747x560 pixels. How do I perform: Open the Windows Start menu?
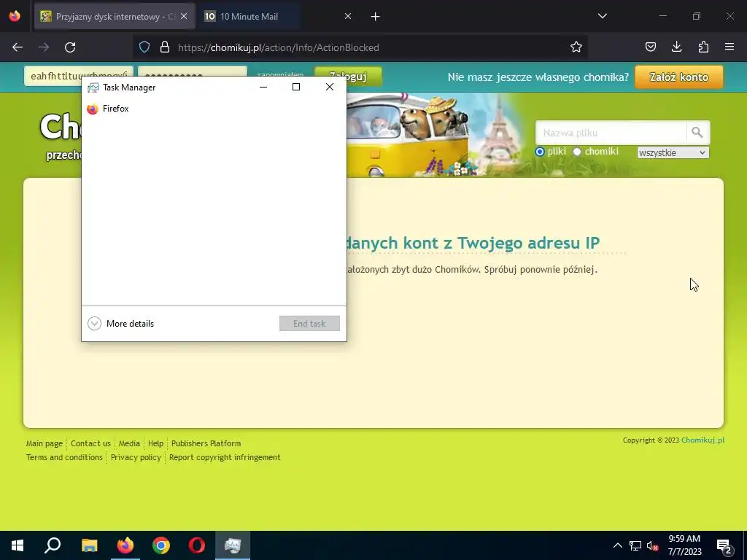point(18,545)
